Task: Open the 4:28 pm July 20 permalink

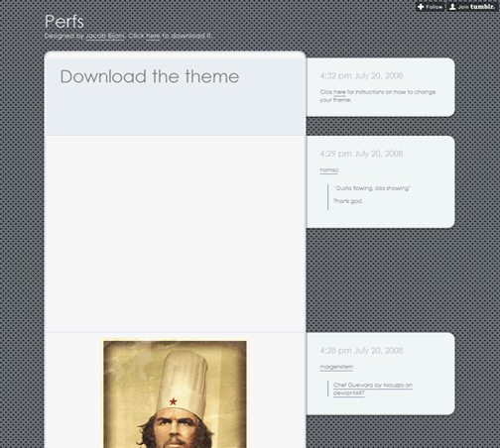Action: tap(361, 351)
